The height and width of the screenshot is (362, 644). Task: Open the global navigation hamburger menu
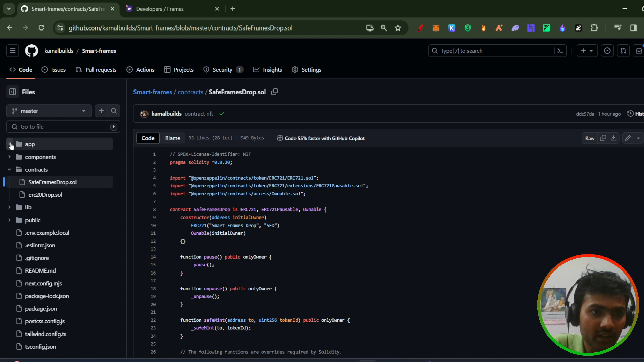coord(13,51)
